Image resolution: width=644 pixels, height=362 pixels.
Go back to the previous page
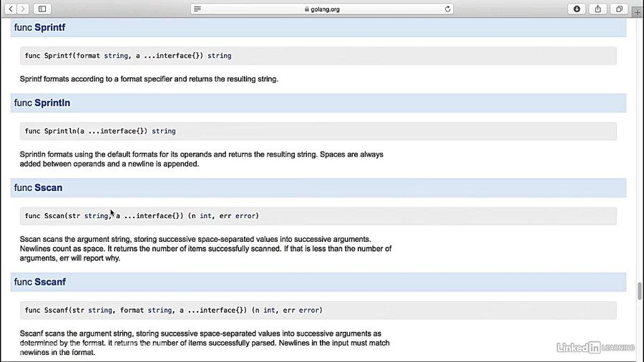(11, 9)
